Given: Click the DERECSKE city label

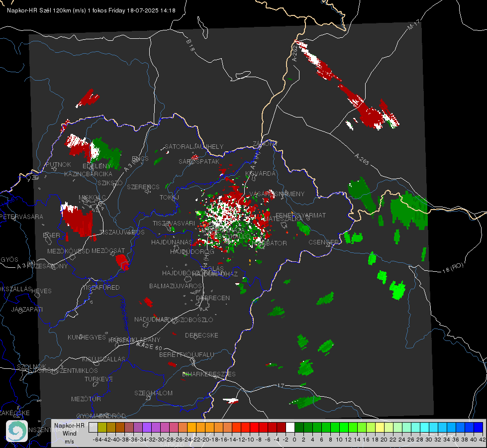Looking at the screenshot, I should pos(201,335).
